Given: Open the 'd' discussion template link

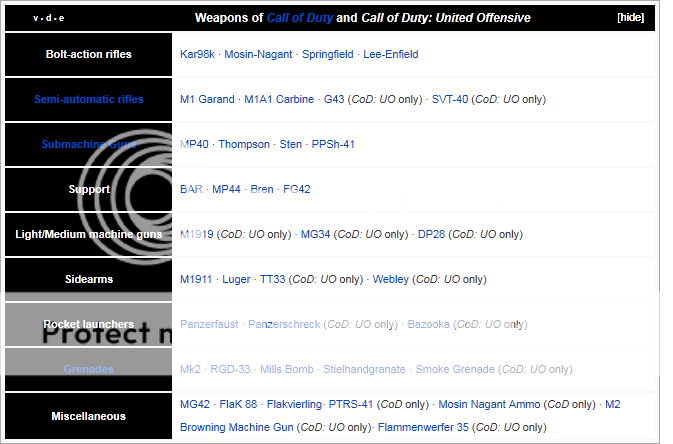Looking at the screenshot, I should pos(49,18).
